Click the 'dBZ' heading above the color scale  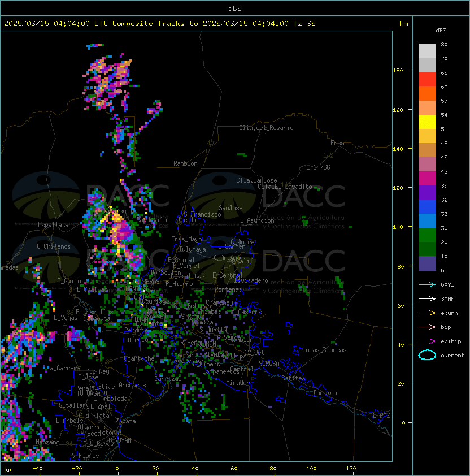pos(441,31)
